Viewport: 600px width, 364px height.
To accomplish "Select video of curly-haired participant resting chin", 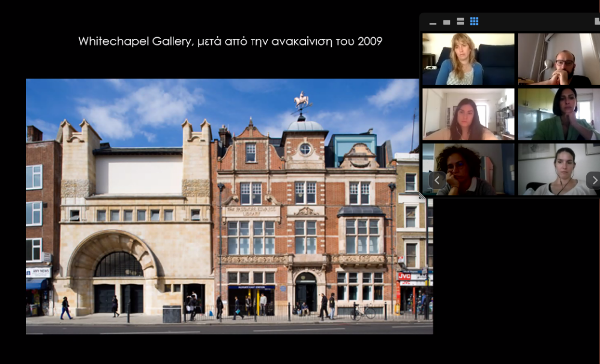I will tap(469, 169).
